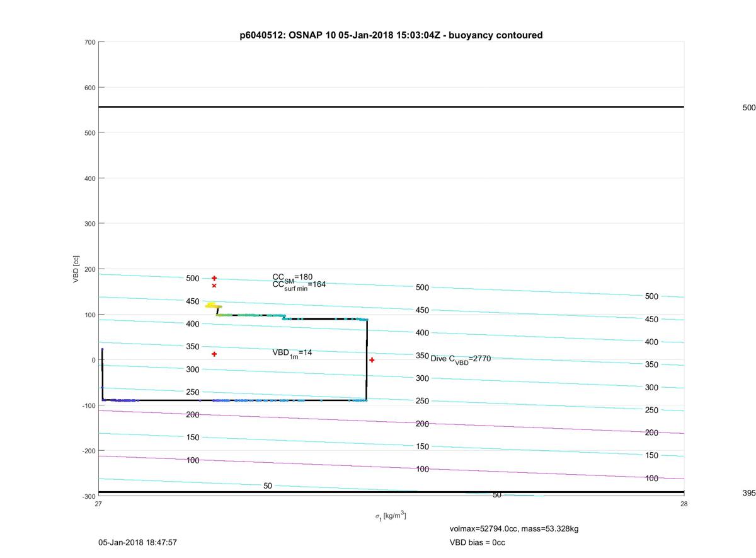The width and height of the screenshot is (756, 558).
Task: Click the red plus marker beside VBD 1m=14
Action: (214, 354)
